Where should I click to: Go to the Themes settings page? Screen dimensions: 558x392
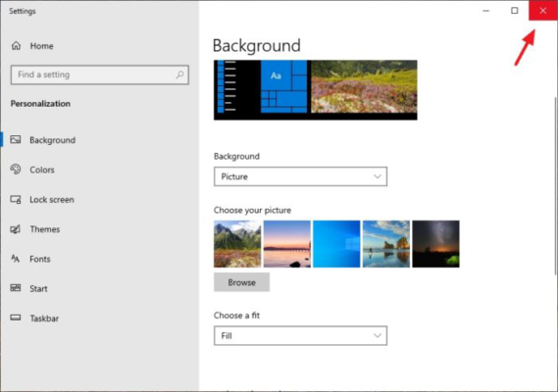(44, 229)
